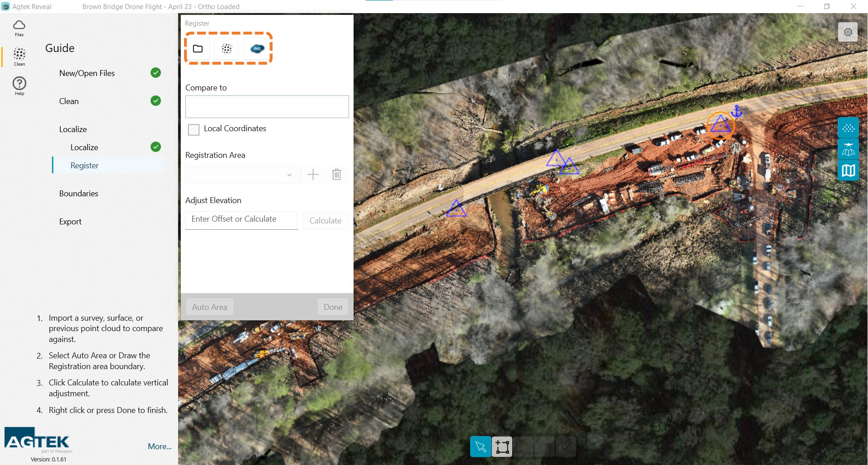Screen dimensions: 868x465
Task: Go to the Export guide step
Action: (x=71, y=222)
